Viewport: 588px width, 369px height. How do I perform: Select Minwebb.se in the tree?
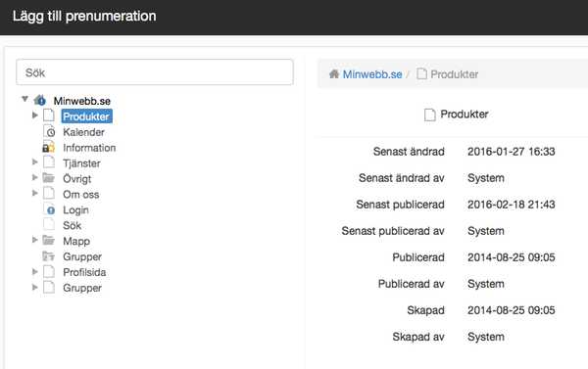click(x=81, y=101)
